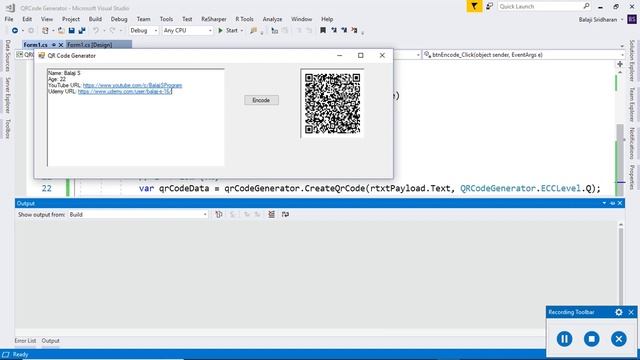Click the Clear Bookmarks toolbar icon
The height and width of the screenshot is (360, 640).
point(354,30)
